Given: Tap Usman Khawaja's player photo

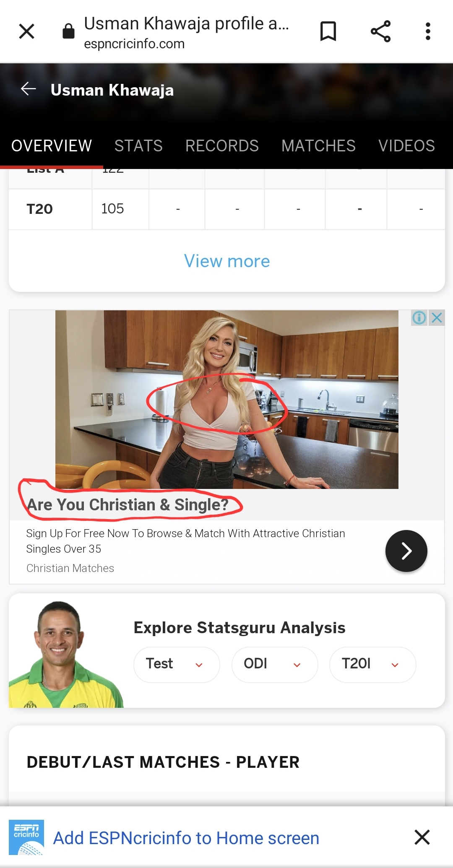Looking at the screenshot, I should (66, 654).
